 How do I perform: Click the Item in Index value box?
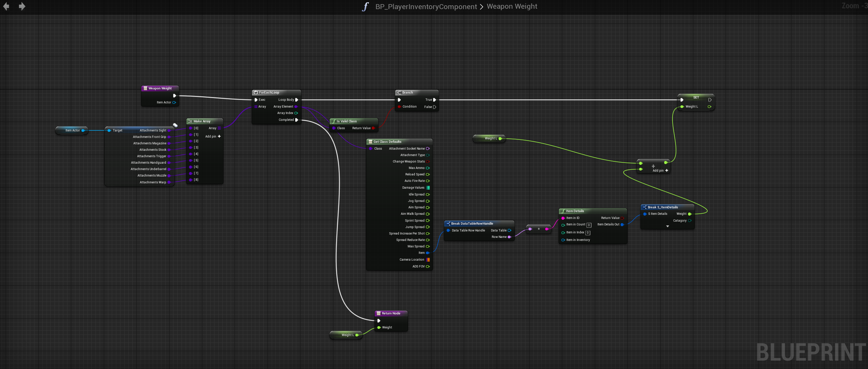click(x=588, y=233)
